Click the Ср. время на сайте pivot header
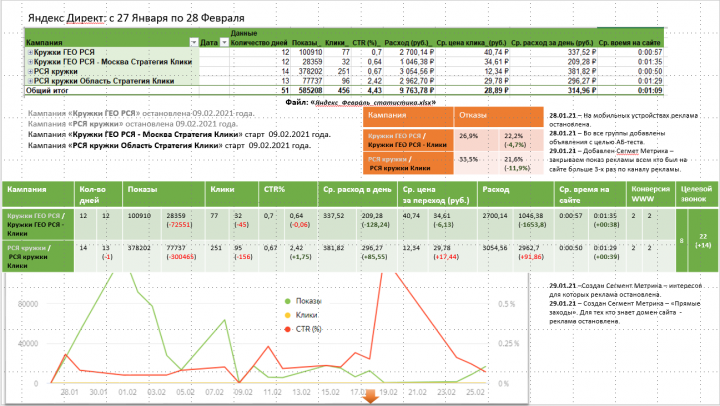 click(x=630, y=43)
